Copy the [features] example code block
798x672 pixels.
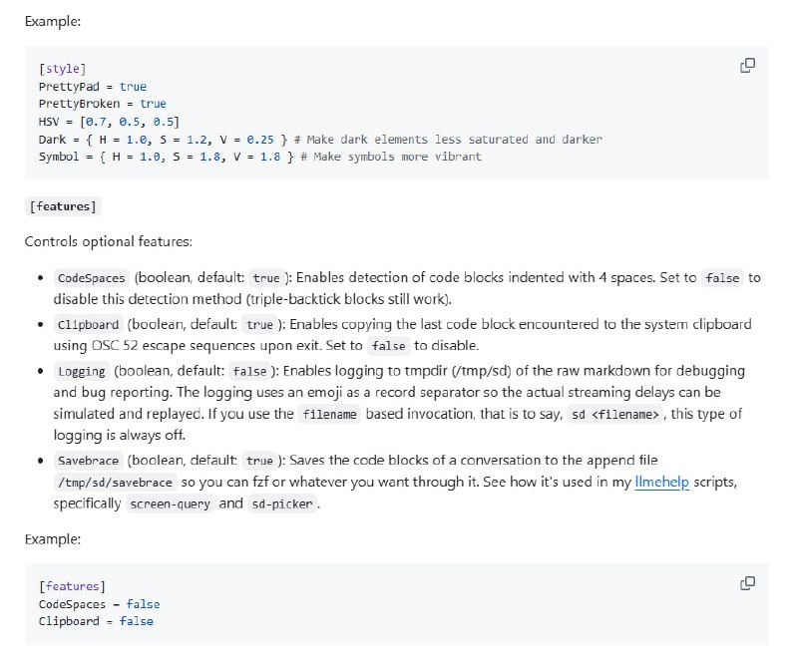(747, 583)
